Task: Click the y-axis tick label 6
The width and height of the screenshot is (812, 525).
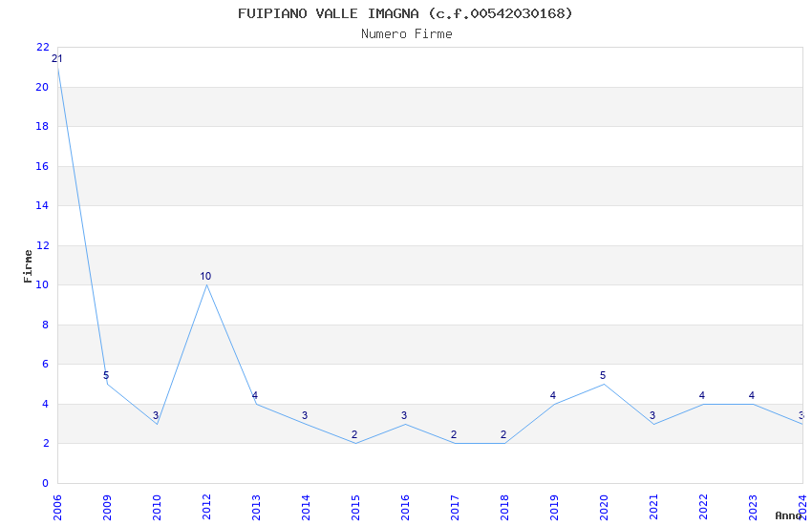Action: 46,364
